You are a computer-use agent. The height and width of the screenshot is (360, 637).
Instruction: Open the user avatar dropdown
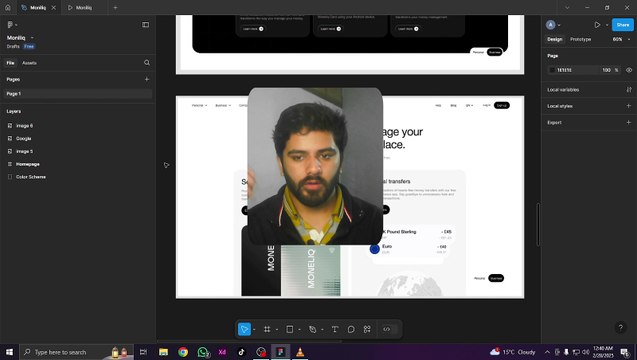coord(553,25)
